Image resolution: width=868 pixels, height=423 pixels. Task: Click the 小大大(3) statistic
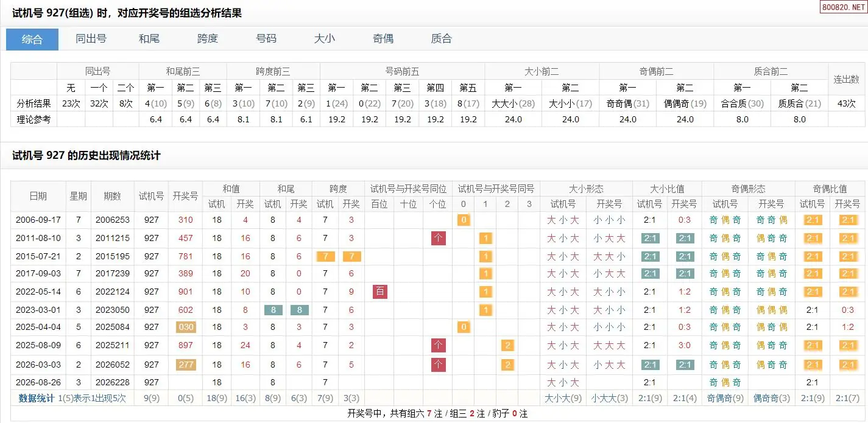(x=610, y=398)
